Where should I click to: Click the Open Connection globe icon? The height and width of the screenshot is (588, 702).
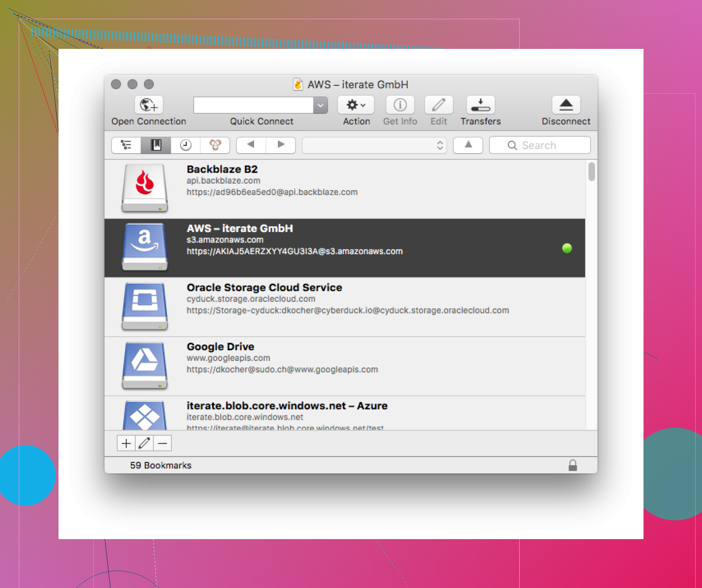[x=149, y=105]
